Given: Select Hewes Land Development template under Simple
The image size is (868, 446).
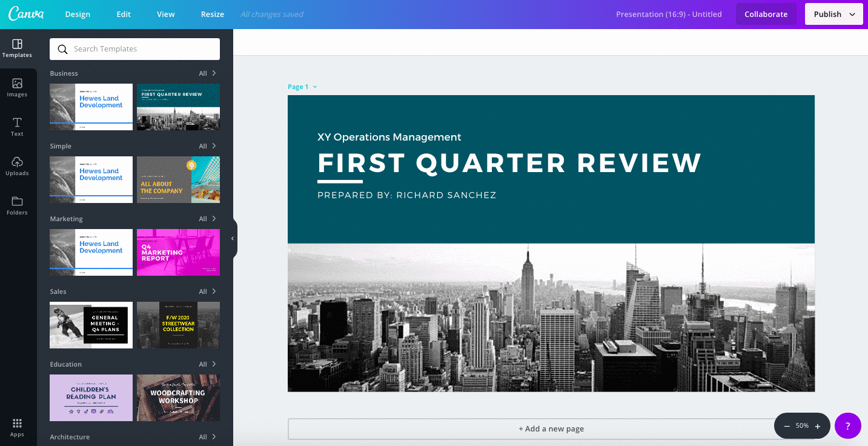Looking at the screenshot, I should point(91,179).
